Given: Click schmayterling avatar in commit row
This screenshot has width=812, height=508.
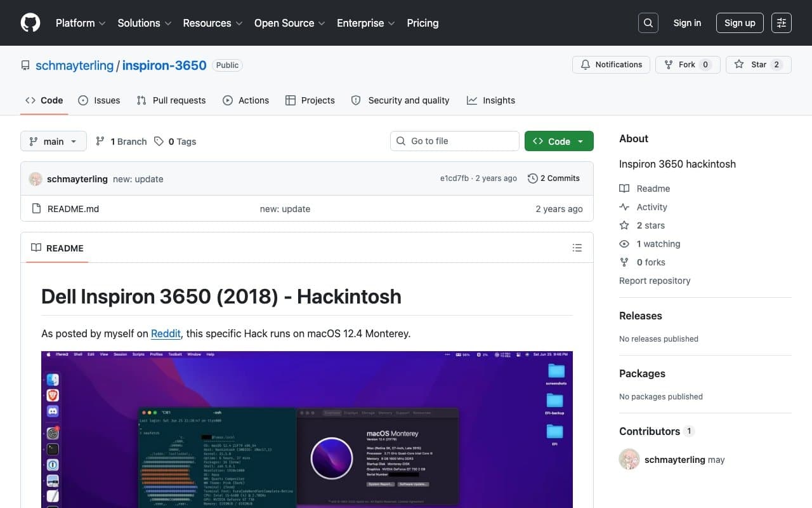Looking at the screenshot, I should (x=36, y=179).
